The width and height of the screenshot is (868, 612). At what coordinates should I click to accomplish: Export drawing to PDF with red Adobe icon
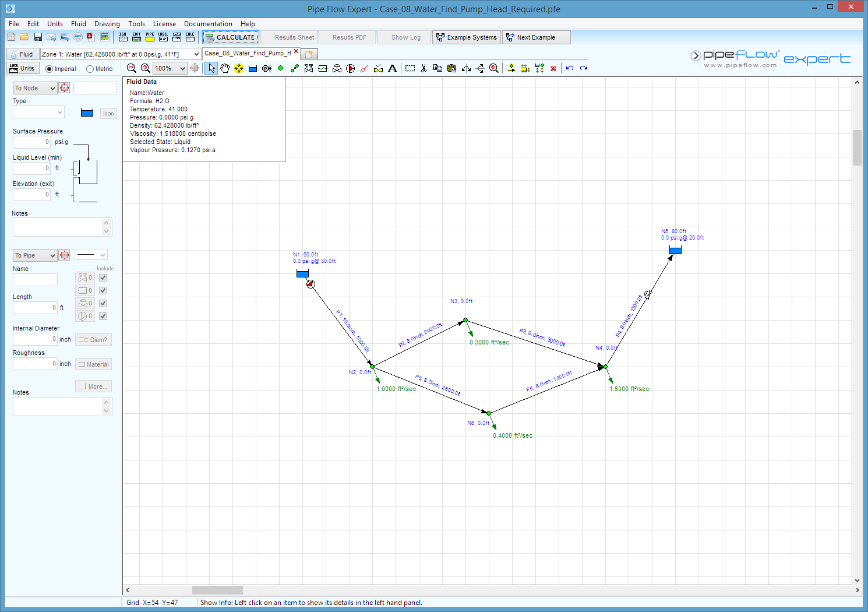(91, 37)
